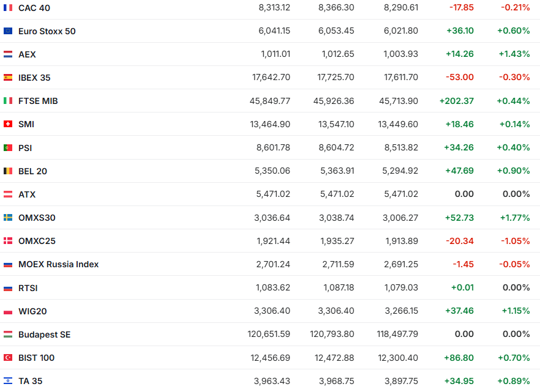Click the Turkey flag icon beside BIST 100
This screenshot has height=392, width=540.
[8, 358]
